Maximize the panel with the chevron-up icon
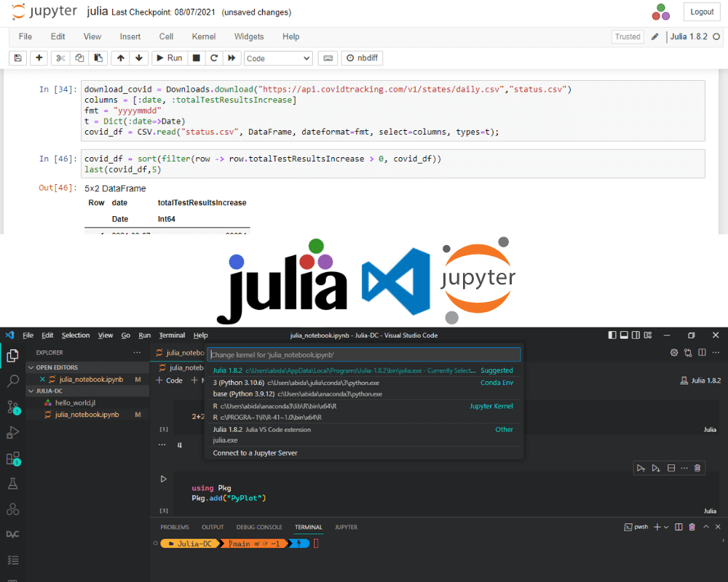 point(706,527)
